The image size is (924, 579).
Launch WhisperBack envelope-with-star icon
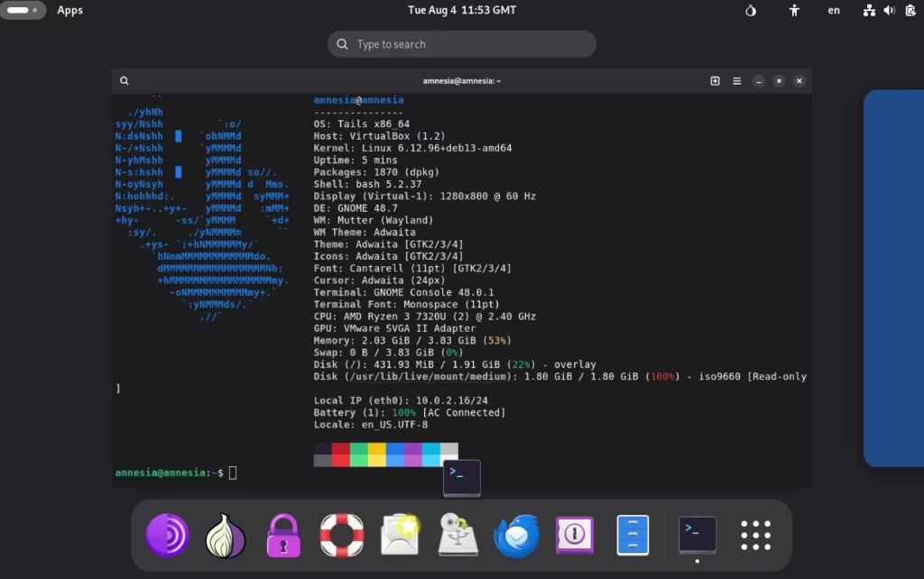pyautogui.click(x=400, y=535)
